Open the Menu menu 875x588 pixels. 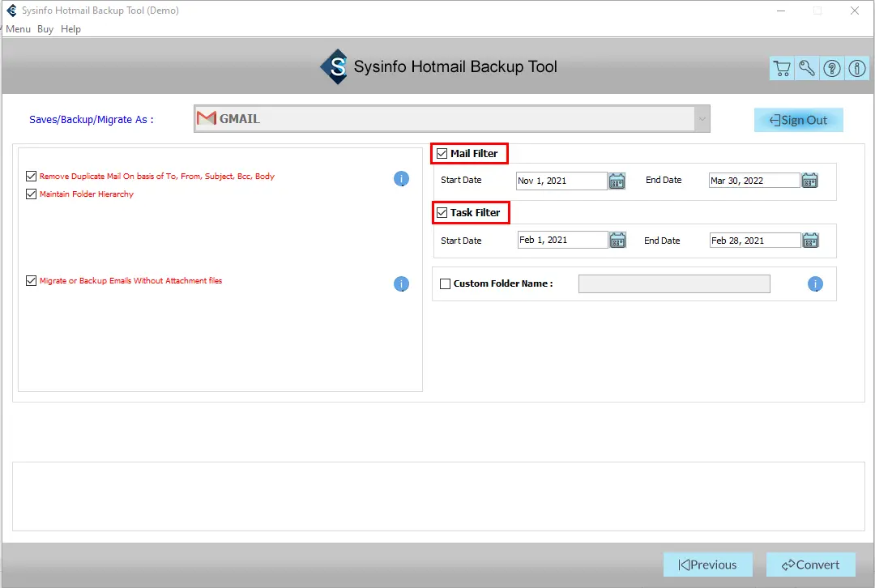(19, 29)
